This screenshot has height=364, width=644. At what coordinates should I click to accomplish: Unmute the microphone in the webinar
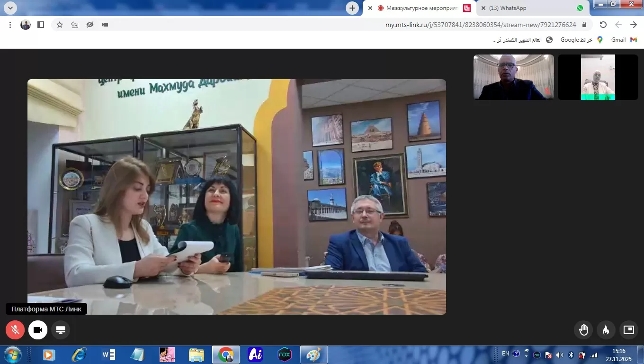[15, 330]
